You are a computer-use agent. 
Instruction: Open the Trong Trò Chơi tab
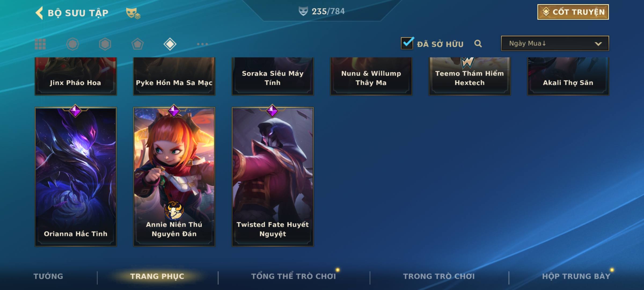(x=439, y=276)
